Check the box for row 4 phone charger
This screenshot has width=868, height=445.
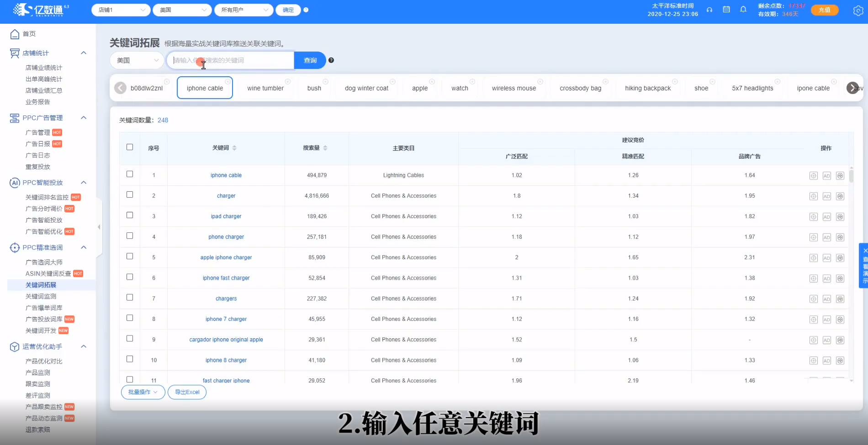pos(130,236)
